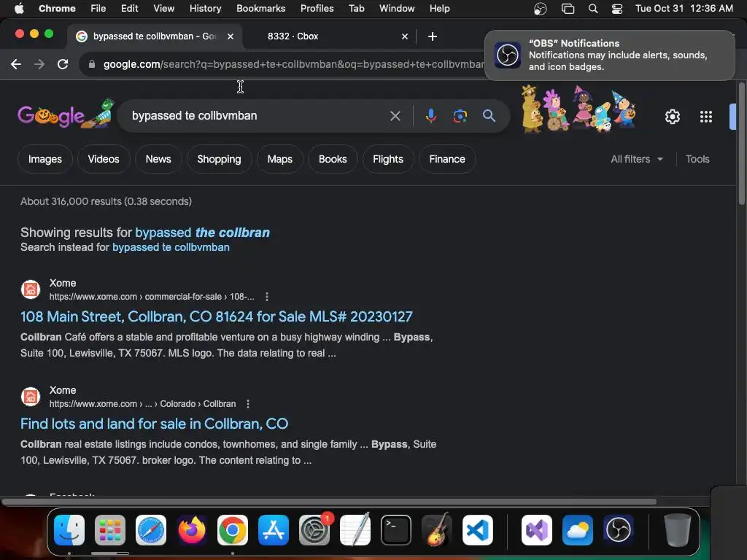Image resolution: width=747 pixels, height=560 pixels.
Task: Open Find lots and land in Collbran
Action: click(154, 424)
